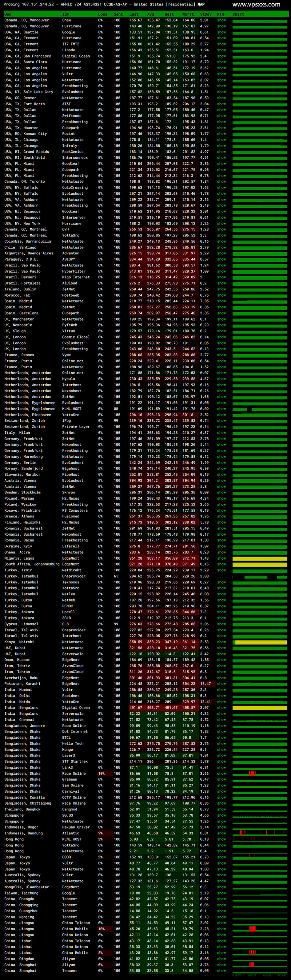Show MTR for the Kenya, Nairobi row
Screen dimensions: 291x980
point(222,642)
